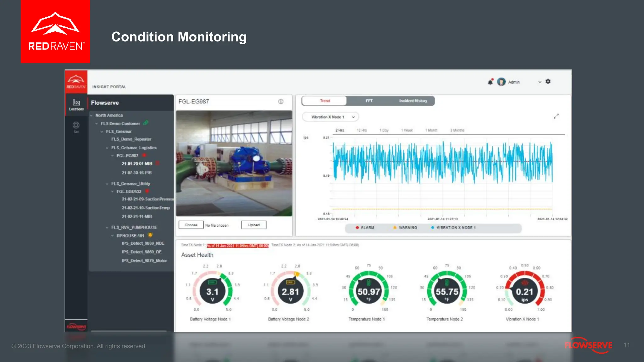
Task: Expand the trend chart to fullscreen
Action: (556, 116)
